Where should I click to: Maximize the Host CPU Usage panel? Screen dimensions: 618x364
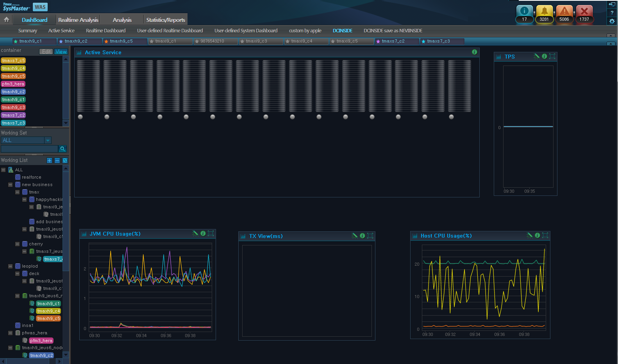(545, 235)
